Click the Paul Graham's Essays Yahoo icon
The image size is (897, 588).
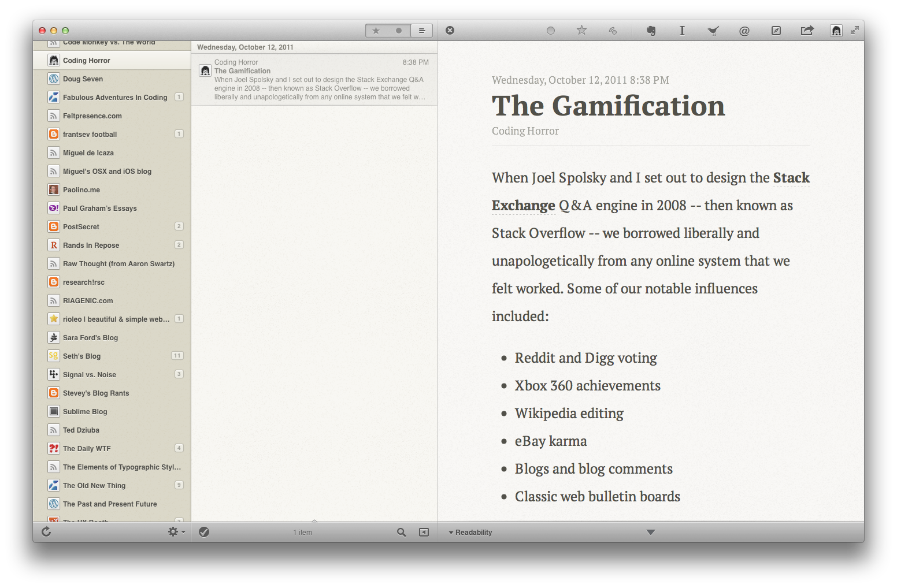point(54,208)
